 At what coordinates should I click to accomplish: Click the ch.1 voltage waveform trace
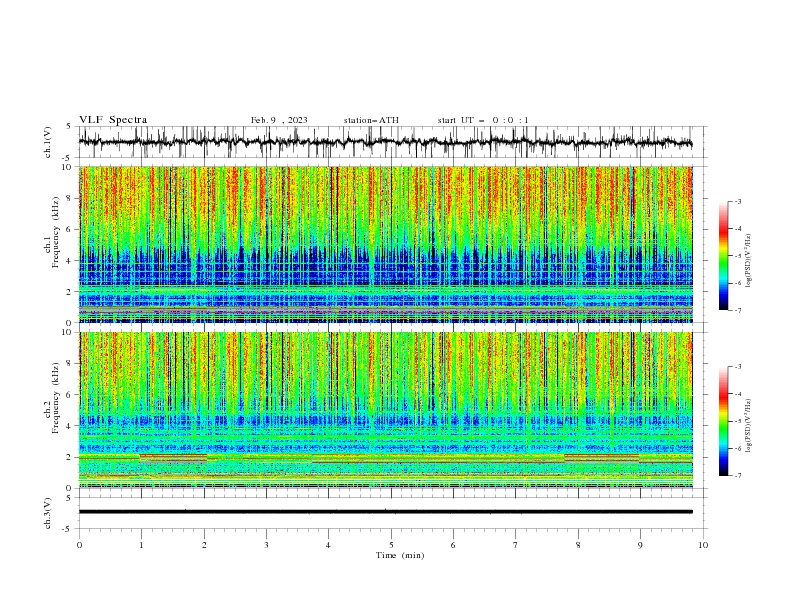(x=385, y=142)
